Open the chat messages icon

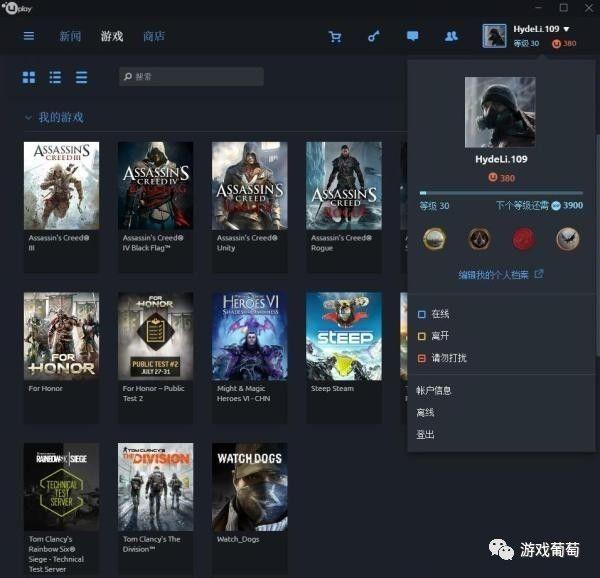(412, 36)
